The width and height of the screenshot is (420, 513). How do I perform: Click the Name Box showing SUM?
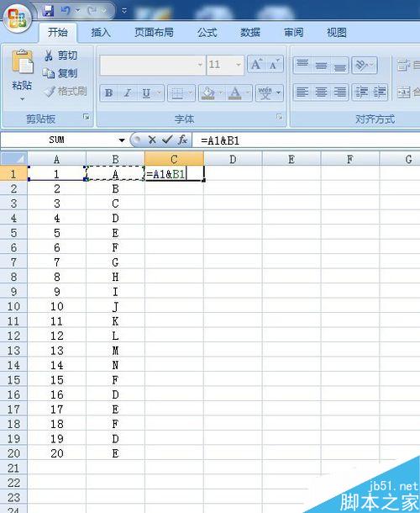(x=58, y=140)
